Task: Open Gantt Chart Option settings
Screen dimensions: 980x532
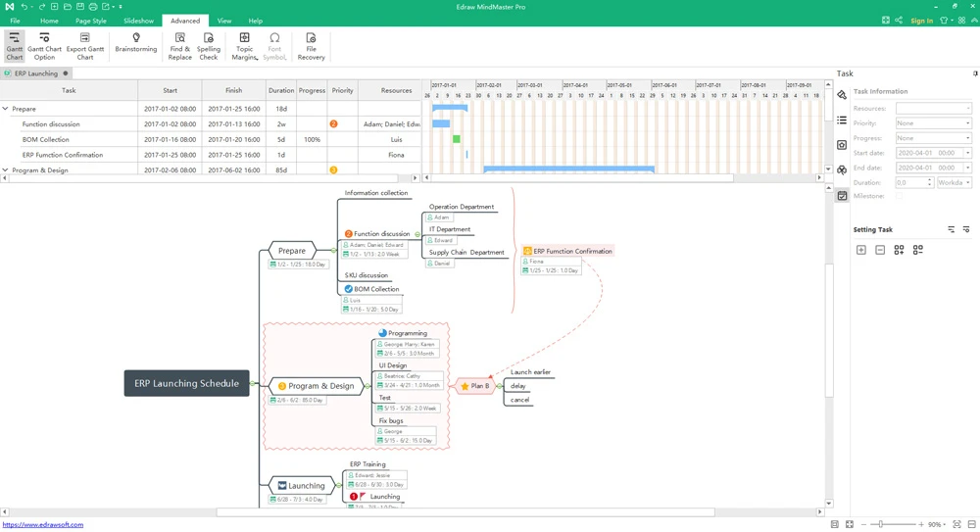Action: [x=44, y=46]
